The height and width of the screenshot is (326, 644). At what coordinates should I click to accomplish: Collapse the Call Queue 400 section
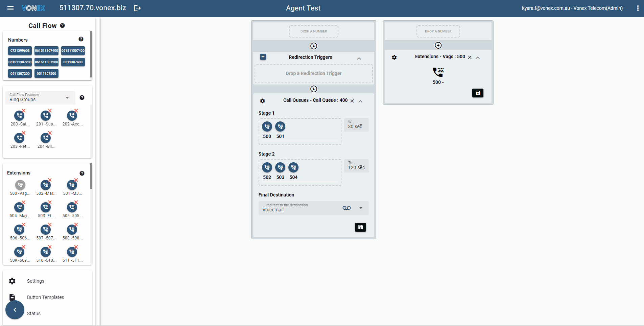[x=360, y=101]
